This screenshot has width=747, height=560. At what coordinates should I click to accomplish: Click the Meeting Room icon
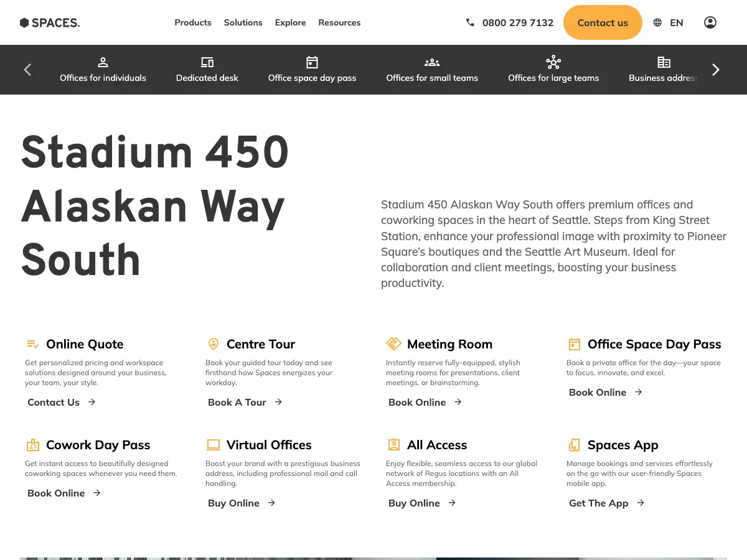pyautogui.click(x=393, y=344)
